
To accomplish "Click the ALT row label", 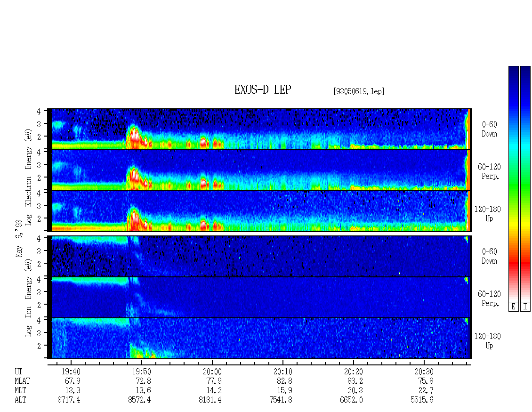I will click(x=20, y=400).
